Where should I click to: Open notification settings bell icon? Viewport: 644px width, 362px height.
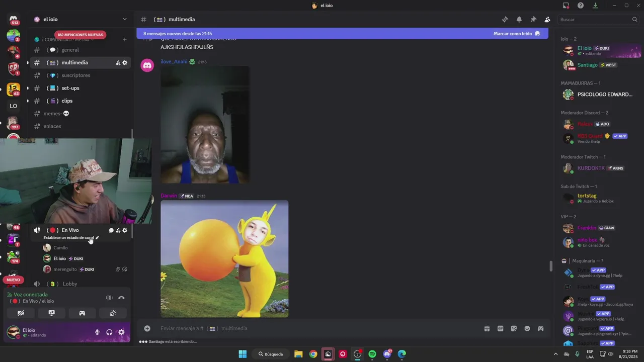click(x=519, y=19)
